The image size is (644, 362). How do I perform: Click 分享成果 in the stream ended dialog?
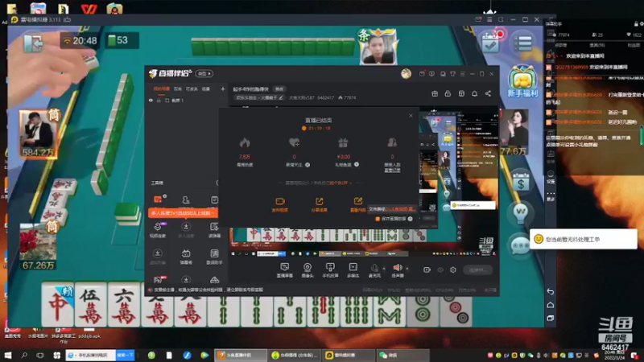tap(319, 204)
